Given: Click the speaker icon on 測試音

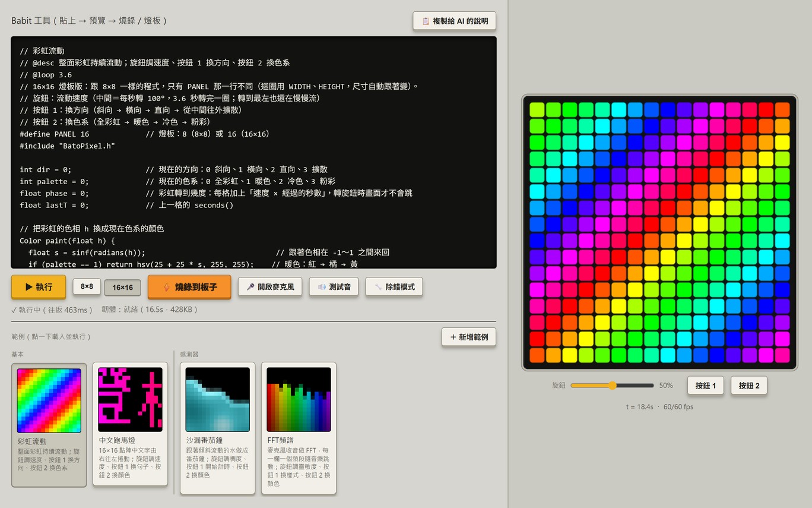Looking at the screenshot, I should (322, 287).
